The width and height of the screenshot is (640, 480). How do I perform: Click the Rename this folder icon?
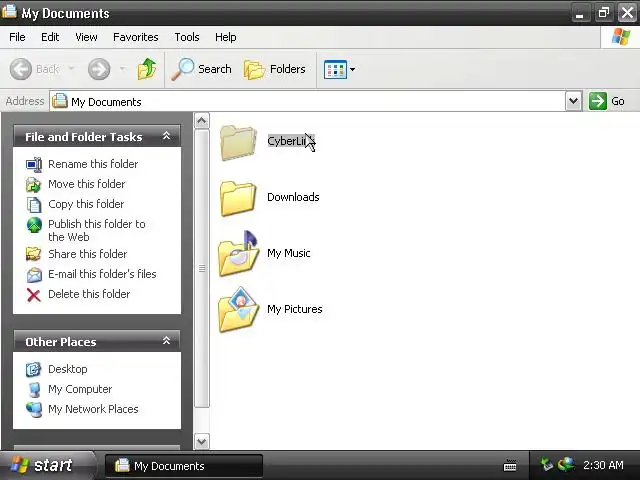coord(34,164)
